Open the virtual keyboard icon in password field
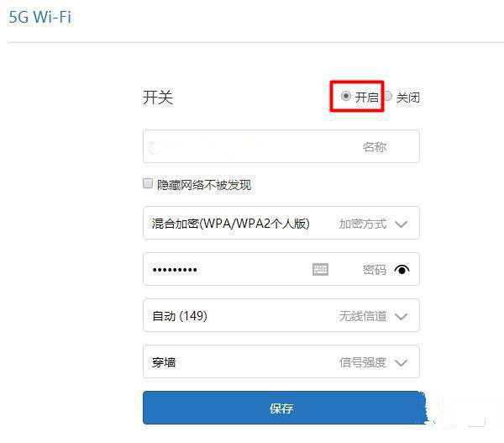Viewport: 504px width, 443px height. (x=320, y=269)
